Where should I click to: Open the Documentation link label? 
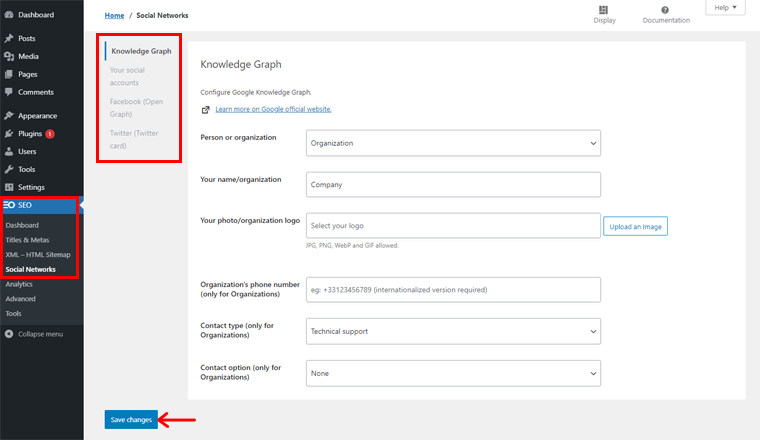(666, 20)
